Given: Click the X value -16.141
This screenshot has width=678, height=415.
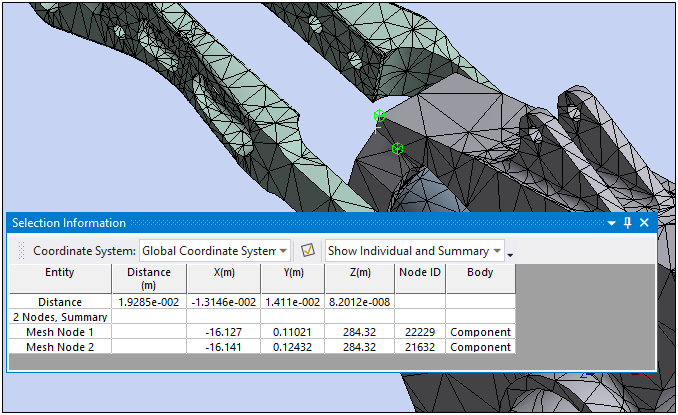Looking at the screenshot, I should pos(224,347).
